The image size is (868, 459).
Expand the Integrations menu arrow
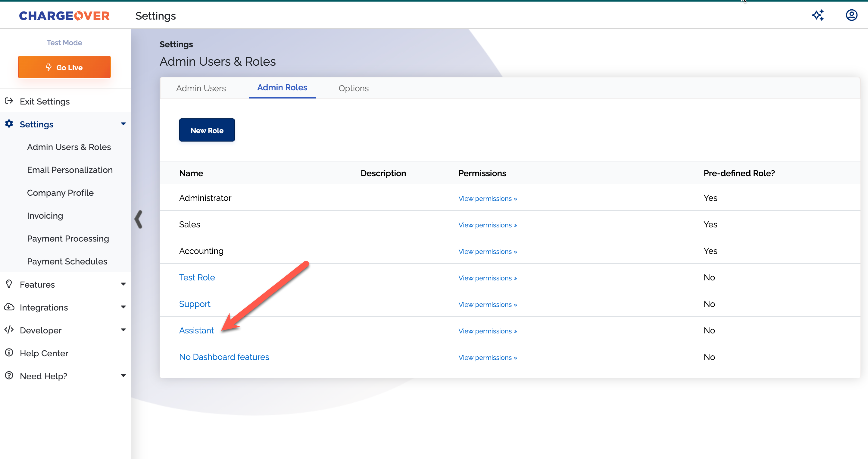pyautogui.click(x=123, y=307)
